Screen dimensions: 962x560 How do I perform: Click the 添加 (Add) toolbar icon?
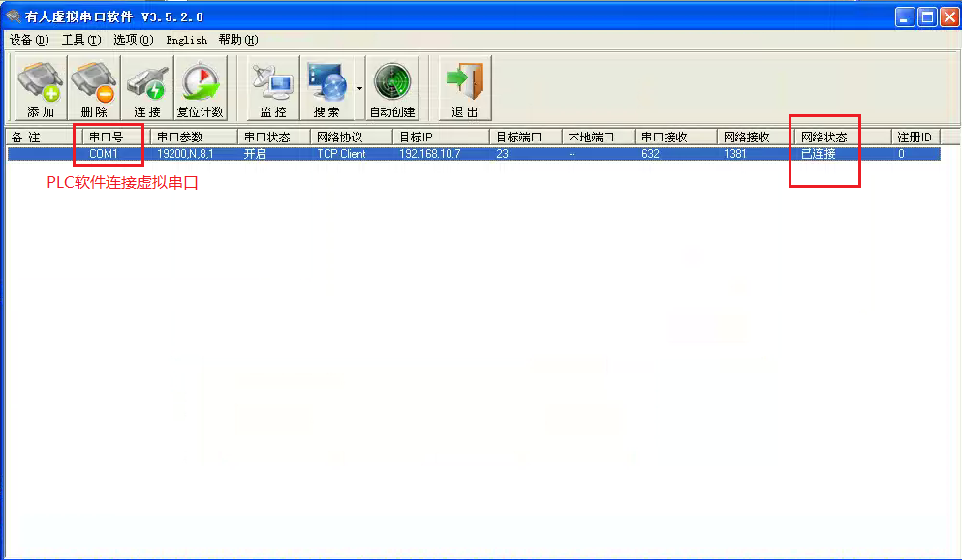[x=40, y=88]
